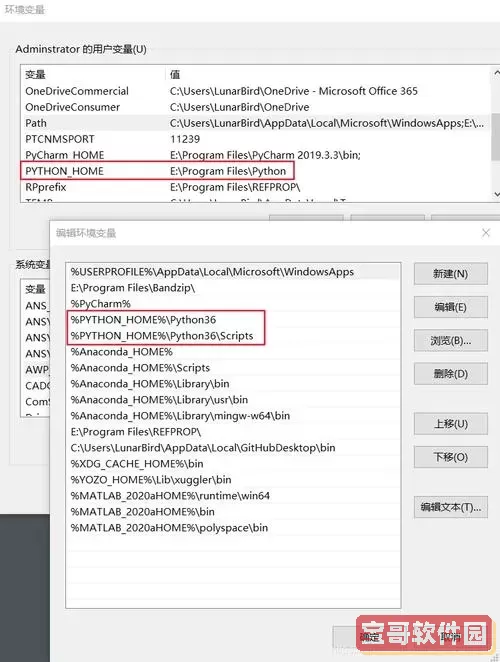This screenshot has width=500, height=662.
Task: Select %USERPROFILE%\AppData\Local\Microsoft\WindowsApps entry
Action: tap(233, 272)
